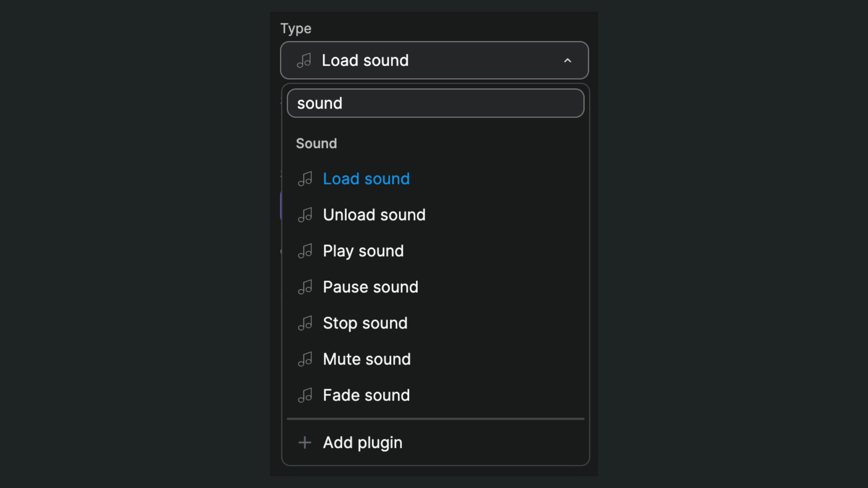Choose Fade sound from the list
The height and width of the screenshot is (488, 868).
366,395
